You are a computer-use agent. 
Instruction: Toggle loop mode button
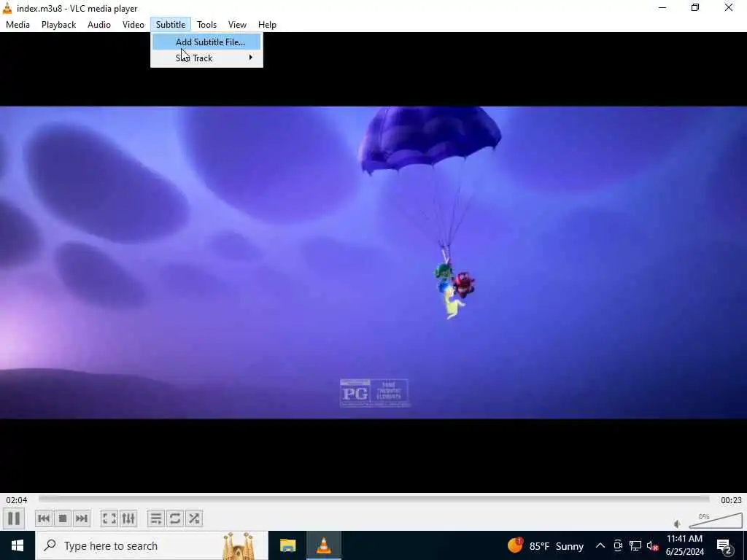(x=175, y=518)
